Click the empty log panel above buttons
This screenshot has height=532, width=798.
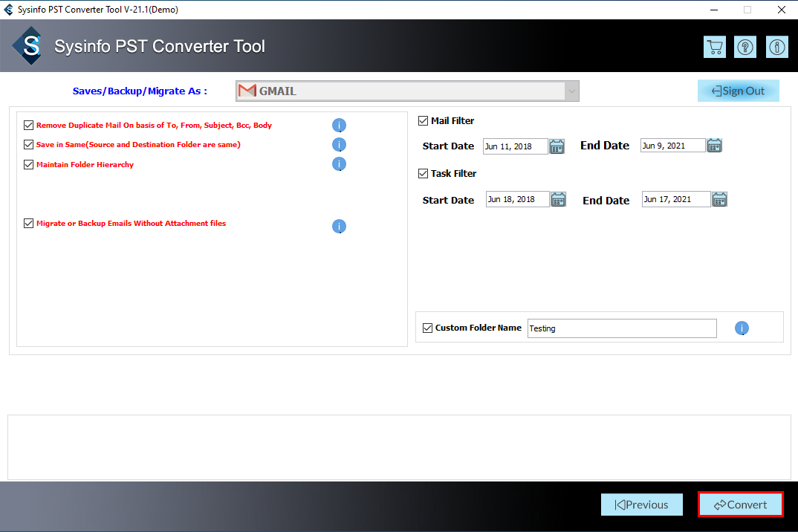point(399,447)
